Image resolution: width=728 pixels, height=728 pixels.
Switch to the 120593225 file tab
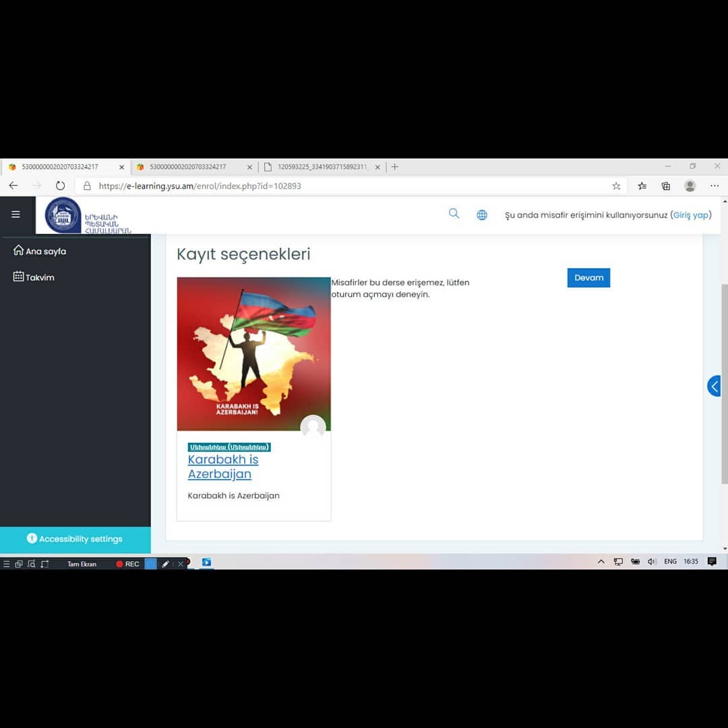point(322,166)
